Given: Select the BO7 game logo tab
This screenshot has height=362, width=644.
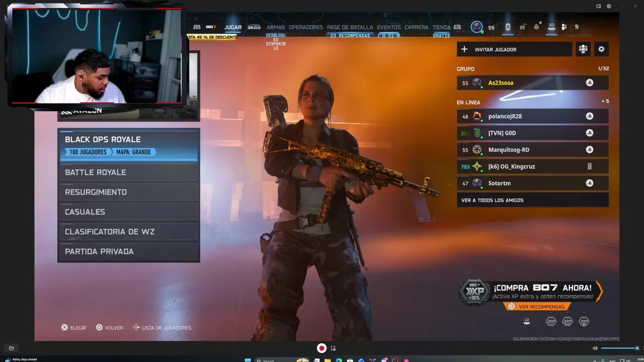Looking at the screenshot, I should [x=211, y=27].
